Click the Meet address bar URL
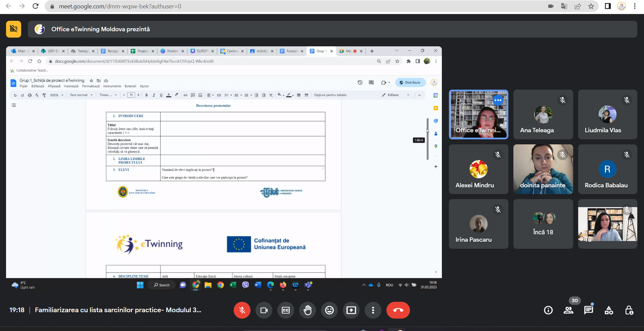The image size is (644, 331). (x=120, y=6)
